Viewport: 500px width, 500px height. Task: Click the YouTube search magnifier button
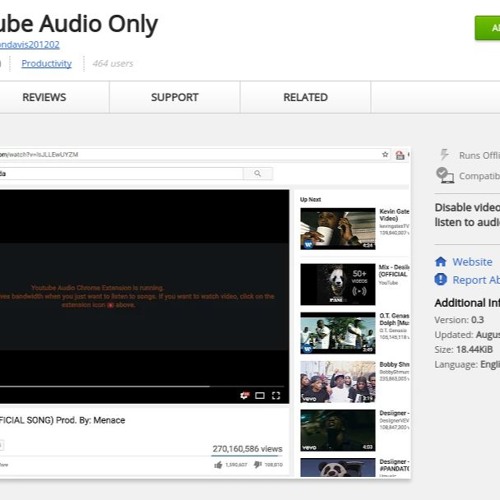coord(258,173)
